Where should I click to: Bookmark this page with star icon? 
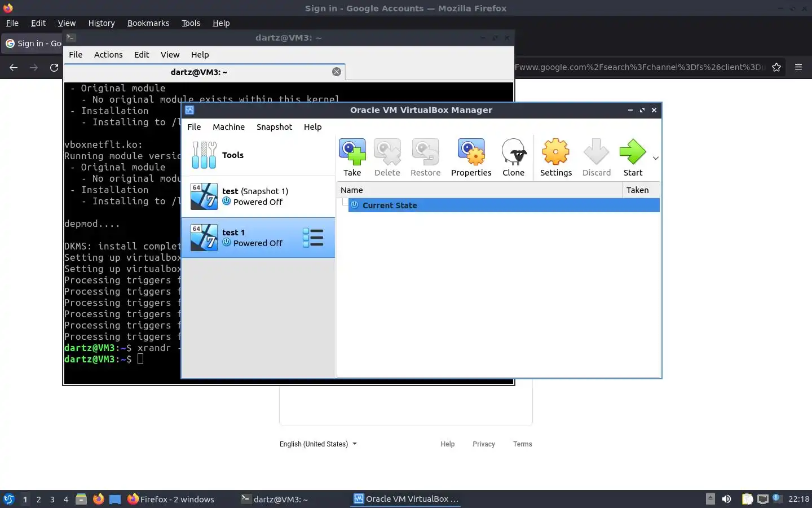pos(776,67)
